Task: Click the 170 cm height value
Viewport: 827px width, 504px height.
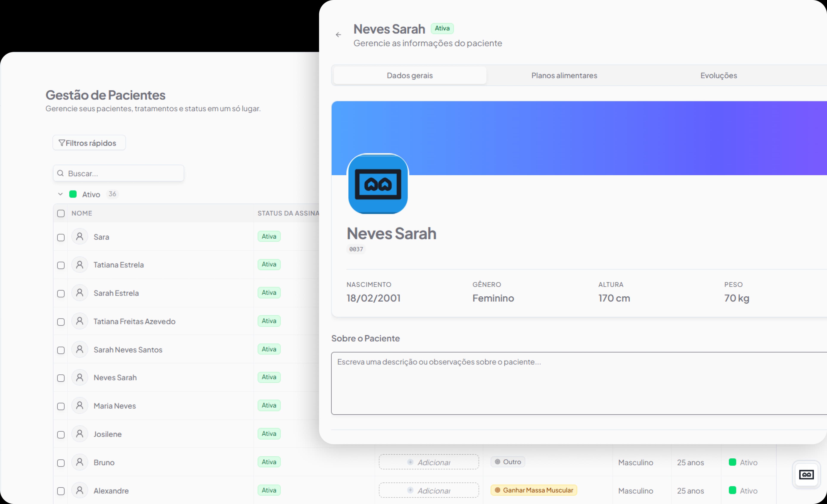Action: (x=614, y=298)
